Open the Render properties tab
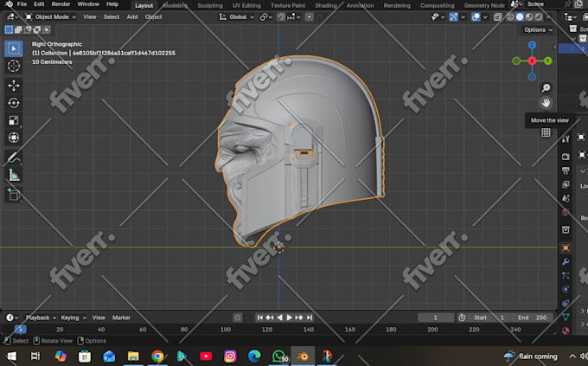This screenshot has width=588, height=366. (x=566, y=156)
